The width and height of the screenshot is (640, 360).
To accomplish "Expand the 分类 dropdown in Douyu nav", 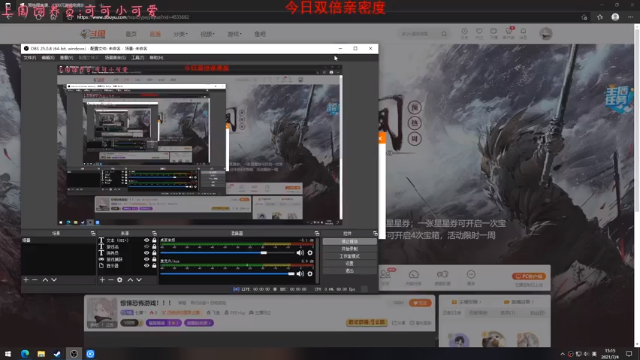I will (x=180, y=34).
